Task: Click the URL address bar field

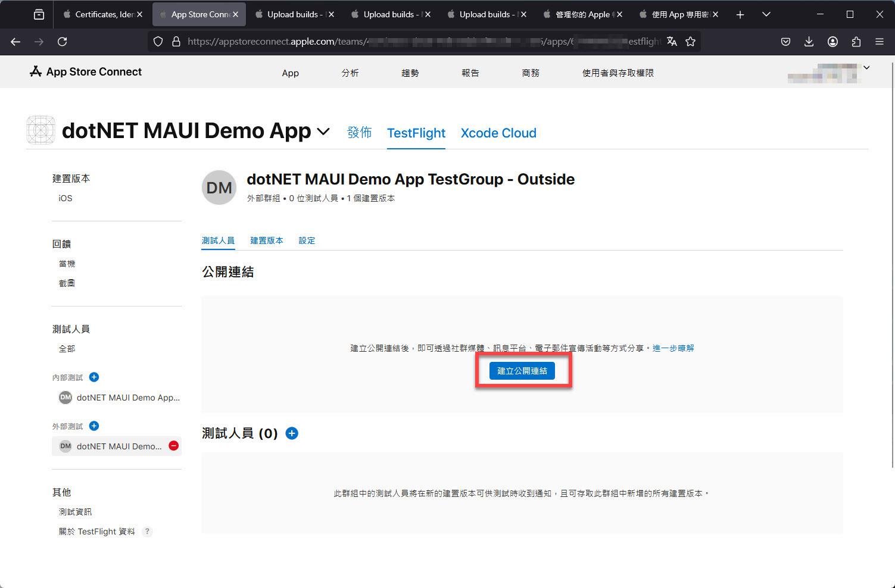Action: tap(424, 41)
